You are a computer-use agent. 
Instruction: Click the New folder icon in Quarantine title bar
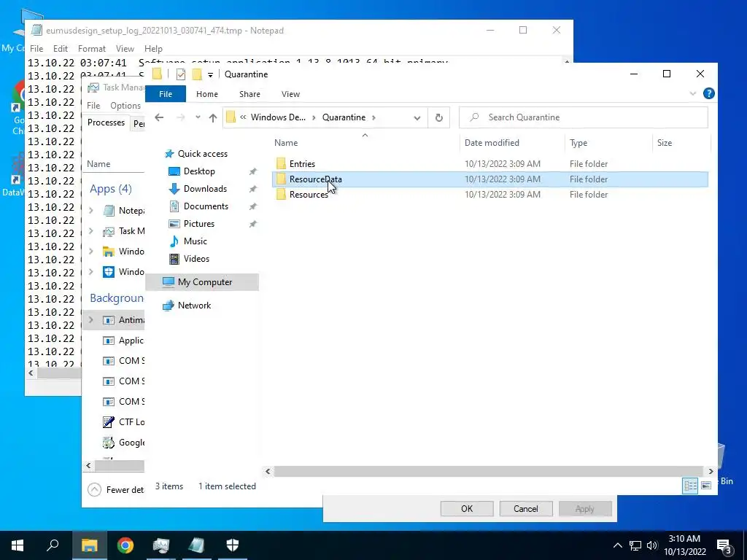pyautogui.click(x=197, y=74)
